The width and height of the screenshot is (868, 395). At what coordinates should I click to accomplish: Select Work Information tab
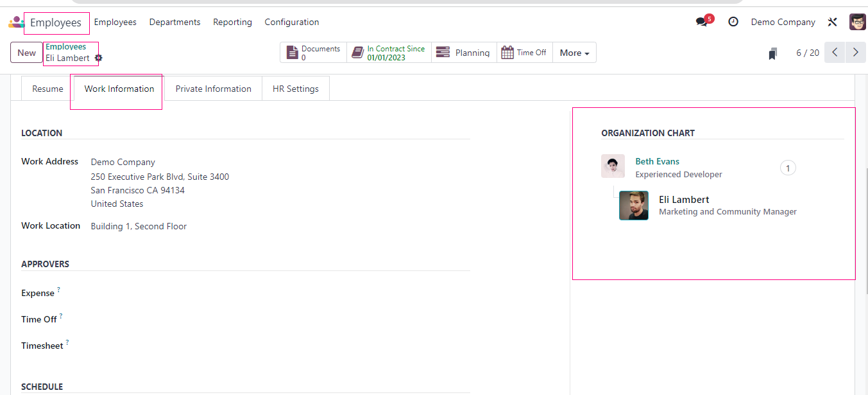click(119, 89)
